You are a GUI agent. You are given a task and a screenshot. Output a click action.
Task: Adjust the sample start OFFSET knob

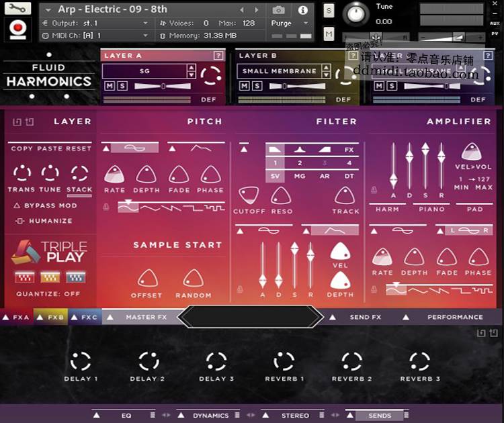click(147, 279)
